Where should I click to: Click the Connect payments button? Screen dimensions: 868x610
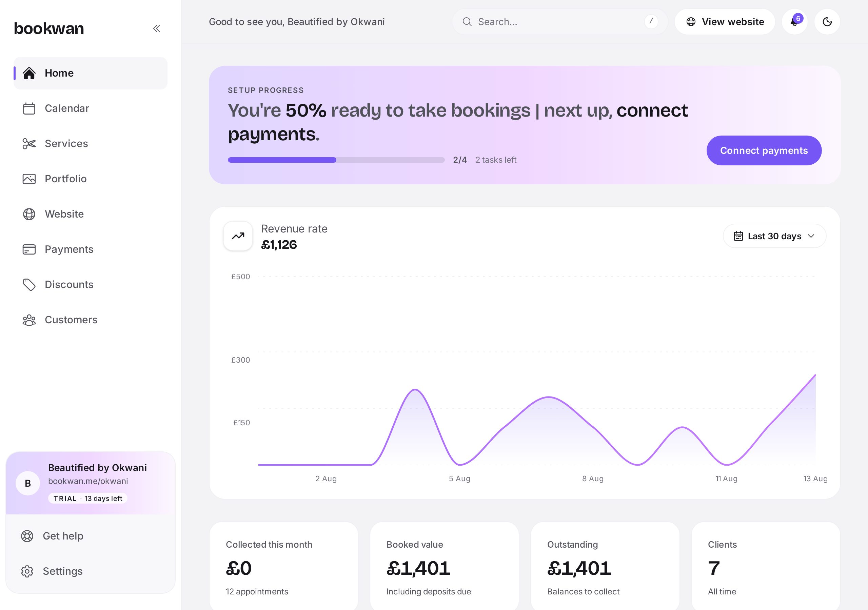pyautogui.click(x=764, y=150)
